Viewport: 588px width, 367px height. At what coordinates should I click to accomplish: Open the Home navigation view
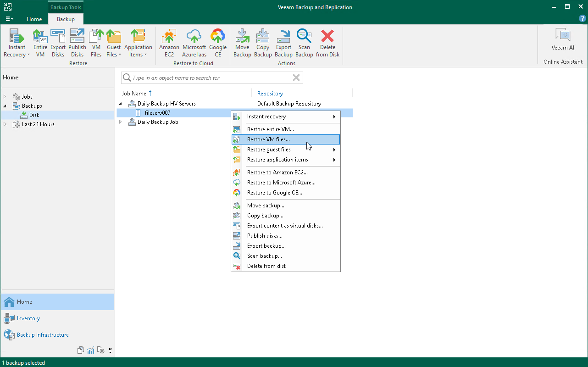(57, 302)
